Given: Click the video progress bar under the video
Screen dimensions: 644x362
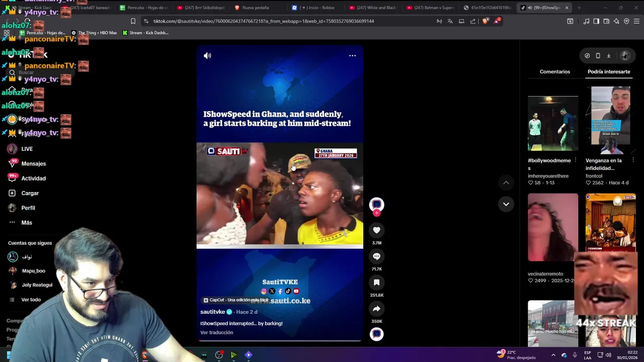Looking at the screenshot, I should click(280, 341).
